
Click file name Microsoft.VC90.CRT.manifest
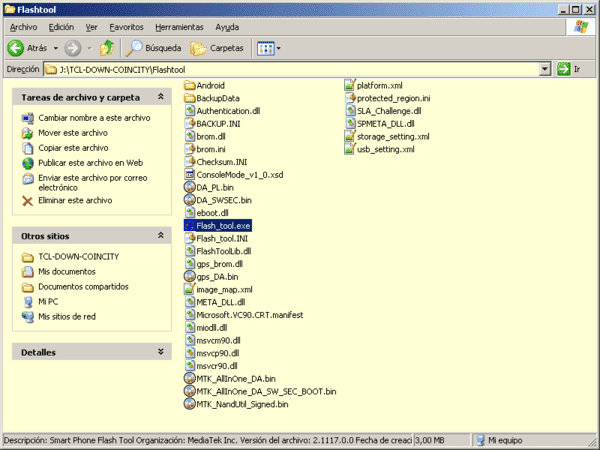250,315
